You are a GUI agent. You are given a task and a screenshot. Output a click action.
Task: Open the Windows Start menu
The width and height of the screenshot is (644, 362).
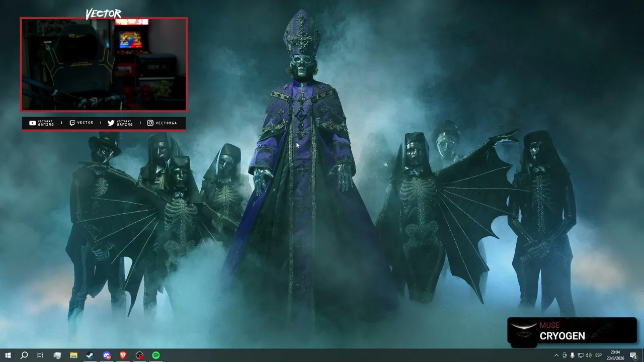[x=8, y=355]
